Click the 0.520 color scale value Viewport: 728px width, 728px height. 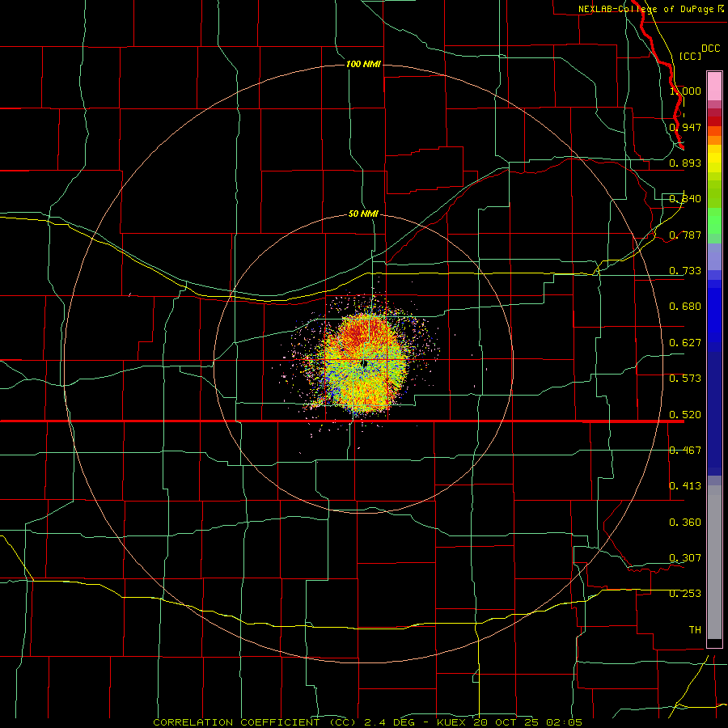pos(685,414)
